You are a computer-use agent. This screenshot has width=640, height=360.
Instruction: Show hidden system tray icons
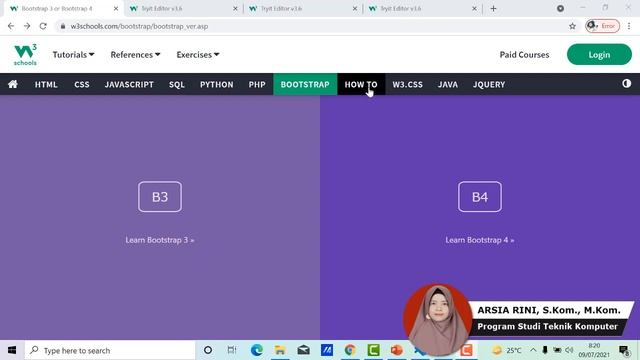click(533, 350)
